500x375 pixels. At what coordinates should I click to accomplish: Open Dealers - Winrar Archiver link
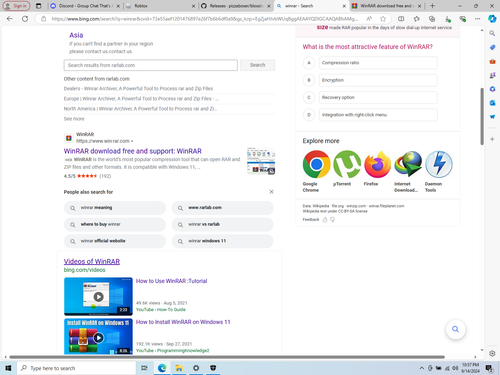coord(138,88)
